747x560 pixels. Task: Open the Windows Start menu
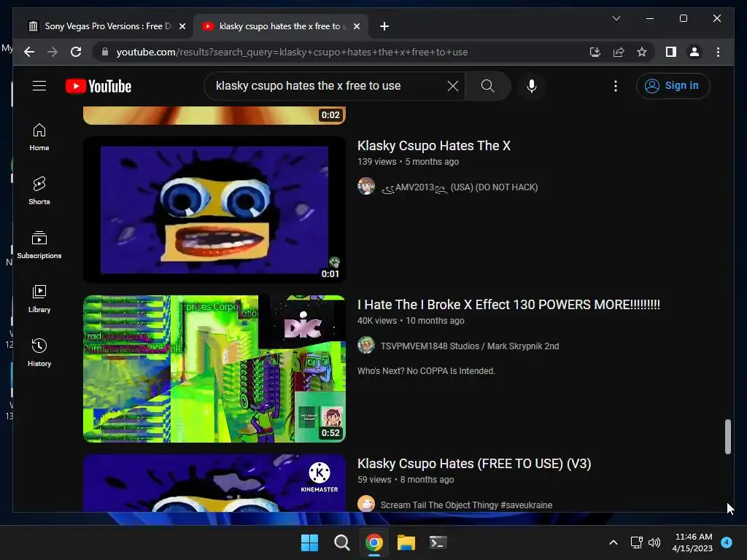point(309,542)
